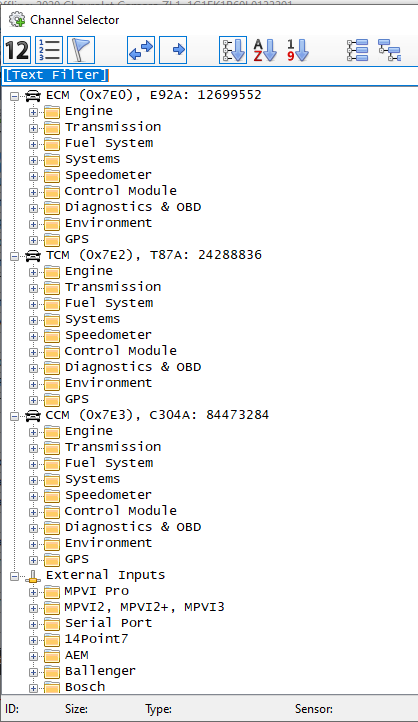The width and height of the screenshot is (418, 722).
Task: Click the double-arrow swap channels icon
Action: (141, 50)
